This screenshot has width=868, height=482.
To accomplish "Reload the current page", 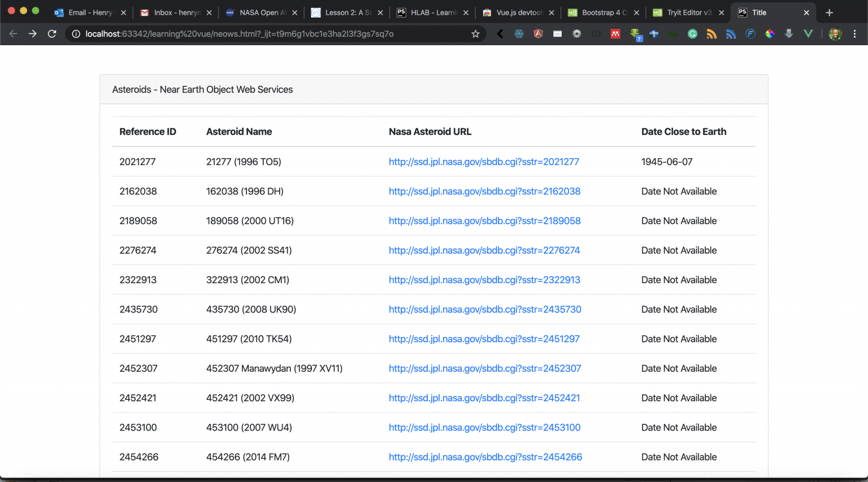I will click(52, 34).
